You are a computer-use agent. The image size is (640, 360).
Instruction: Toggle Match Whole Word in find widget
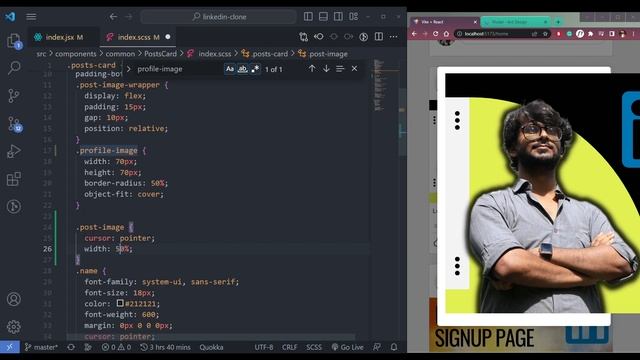pos(242,69)
